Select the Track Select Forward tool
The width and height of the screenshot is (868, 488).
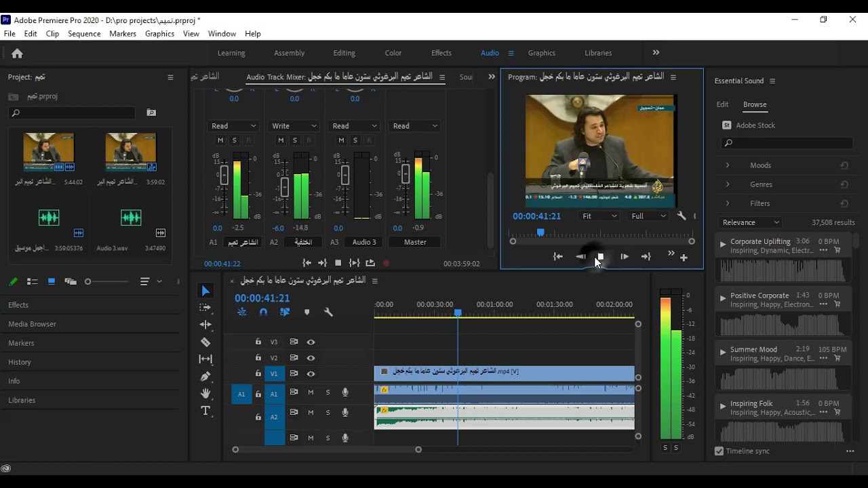(x=205, y=308)
